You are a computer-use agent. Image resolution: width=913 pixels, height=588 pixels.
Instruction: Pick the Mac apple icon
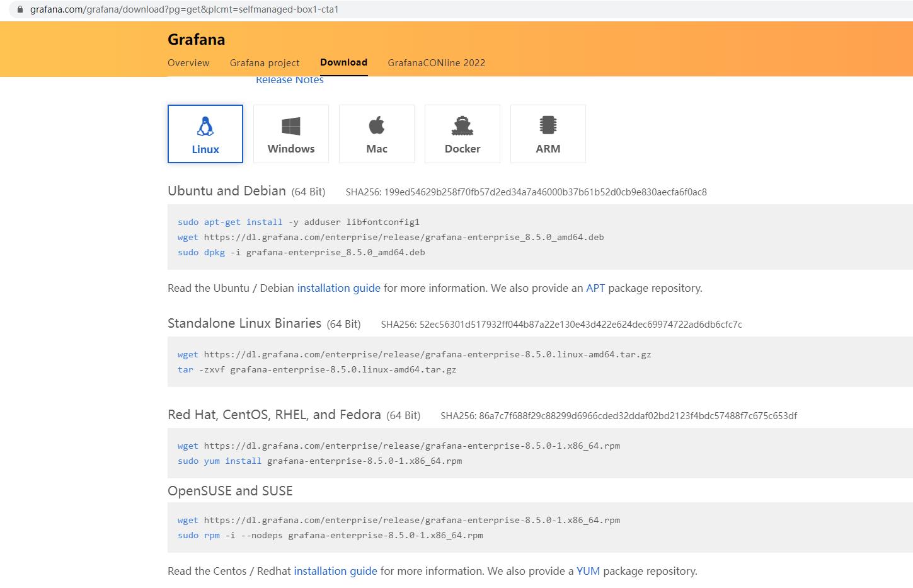point(377,125)
